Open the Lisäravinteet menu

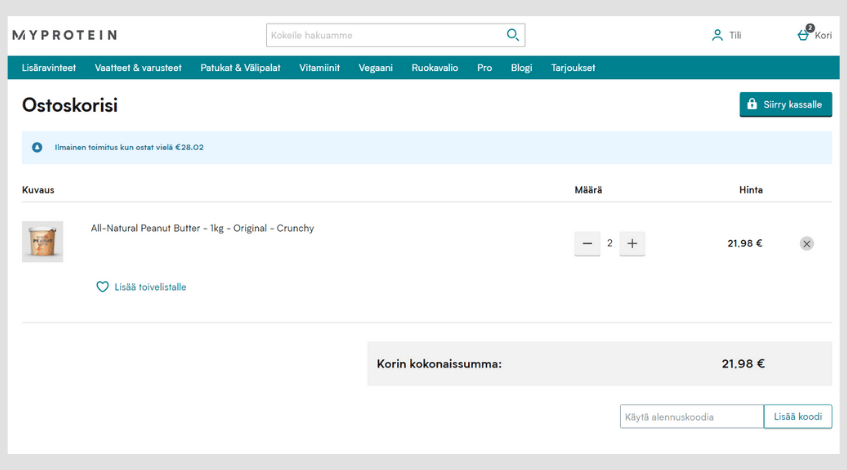click(49, 68)
